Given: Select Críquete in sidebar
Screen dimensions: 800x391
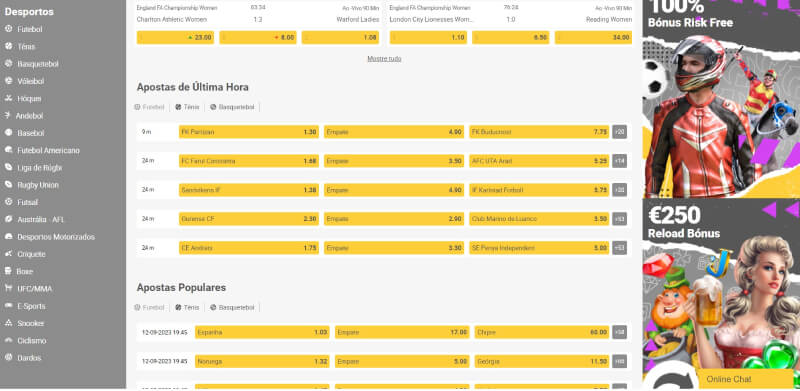Looking at the screenshot, I should point(31,254).
